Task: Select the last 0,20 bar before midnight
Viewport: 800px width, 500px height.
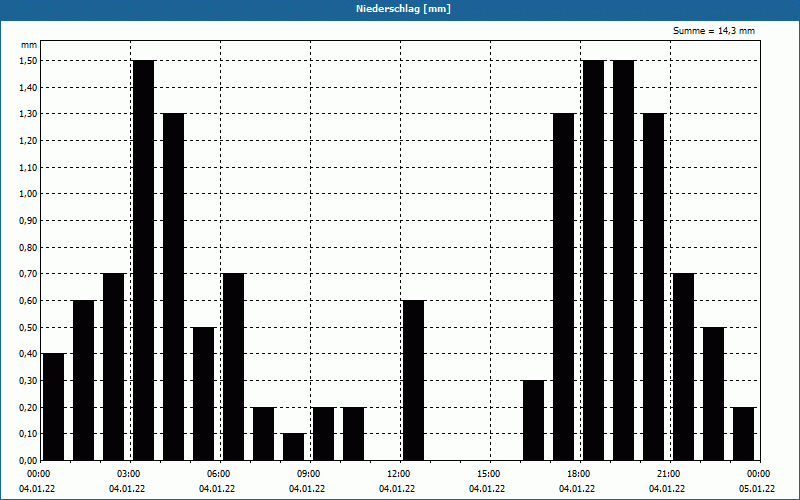Action: pos(744,434)
